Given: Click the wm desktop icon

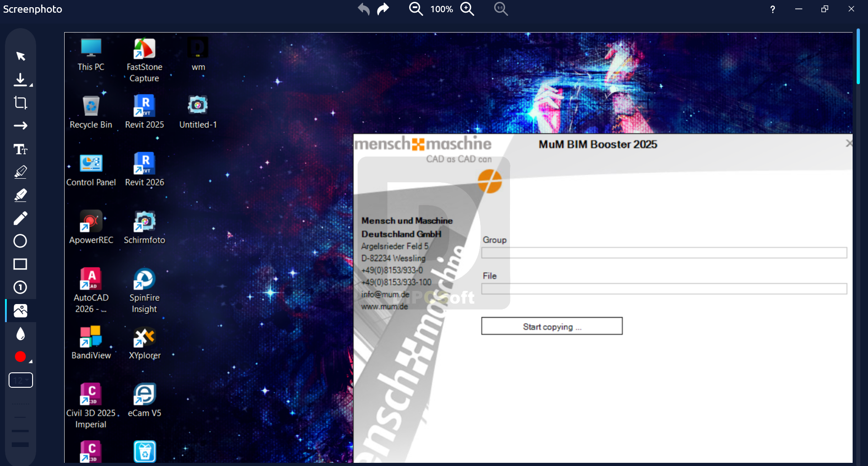Looking at the screenshot, I should pyautogui.click(x=198, y=55).
